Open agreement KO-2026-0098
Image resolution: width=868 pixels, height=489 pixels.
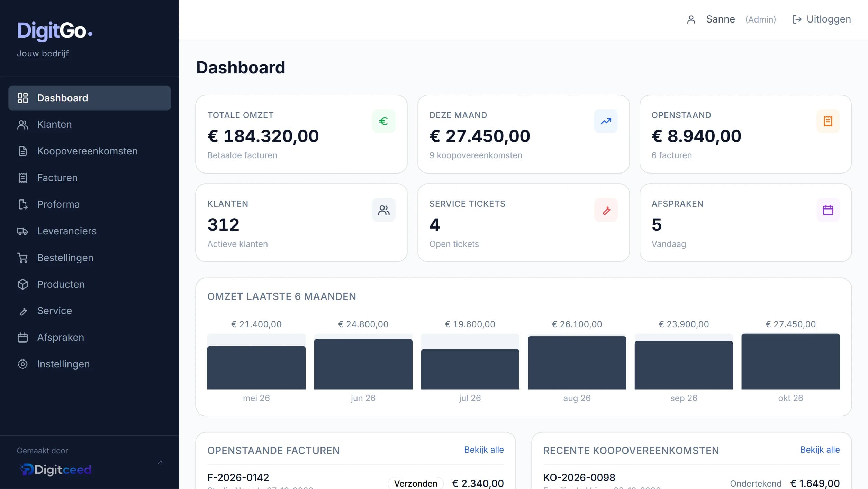pos(579,478)
